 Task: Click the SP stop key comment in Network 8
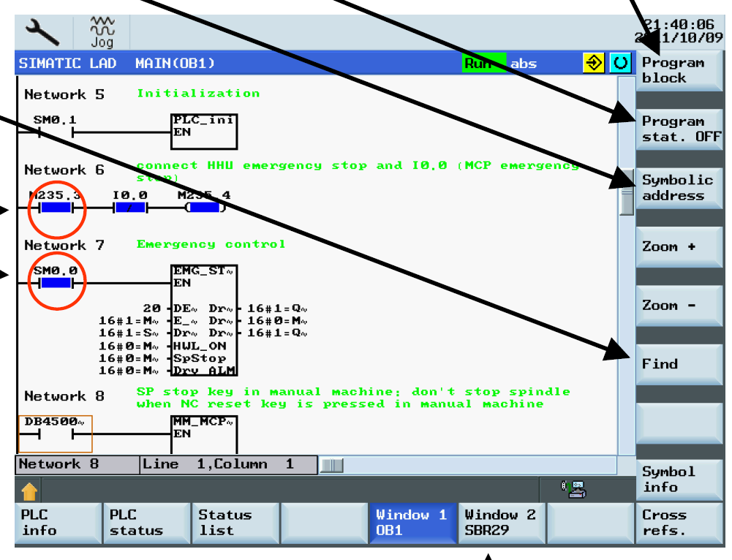click(x=353, y=398)
